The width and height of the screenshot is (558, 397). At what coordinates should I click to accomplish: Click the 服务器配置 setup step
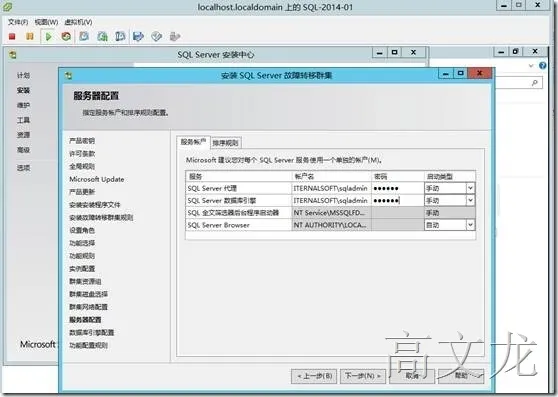(85, 320)
